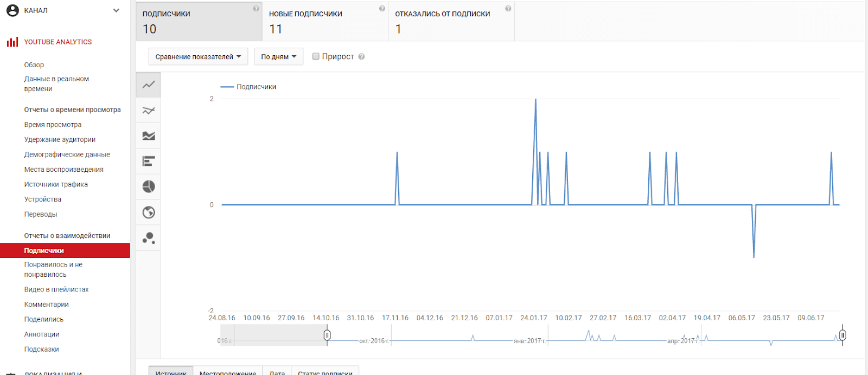Open the Поделились report
The width and height of the screenshot is (868, 375).
44,320
